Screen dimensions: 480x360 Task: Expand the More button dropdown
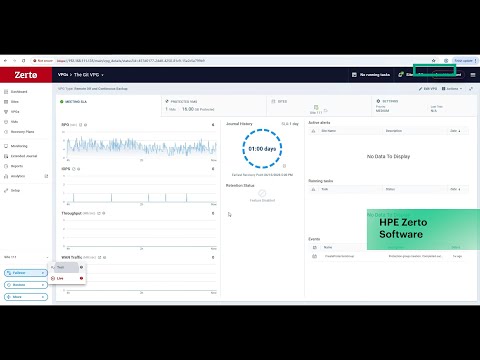click(x=43, y=297)
